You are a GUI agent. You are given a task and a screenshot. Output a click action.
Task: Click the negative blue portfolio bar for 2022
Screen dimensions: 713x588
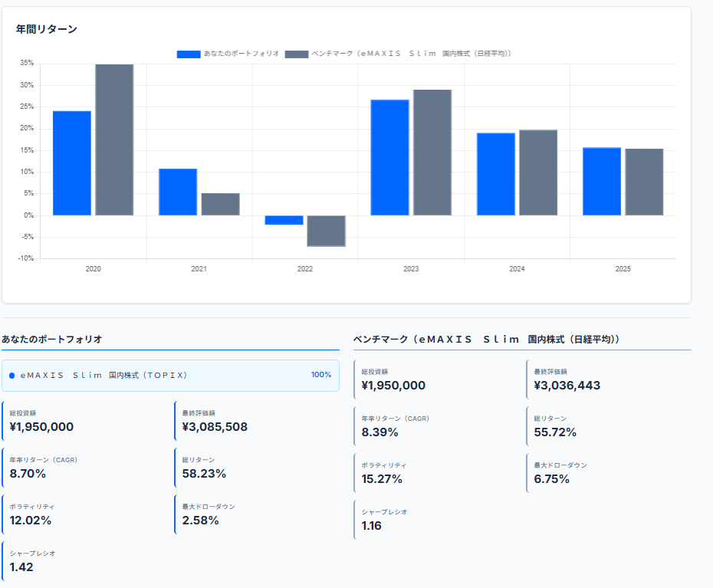click(284, 220)
